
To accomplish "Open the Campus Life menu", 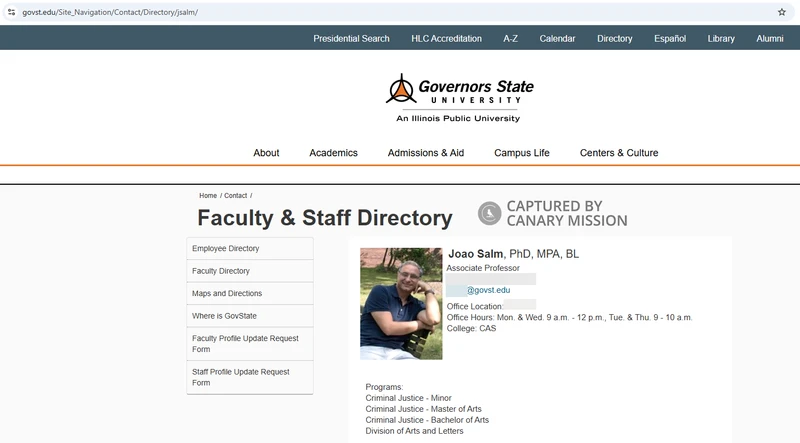I will [521, 153].
